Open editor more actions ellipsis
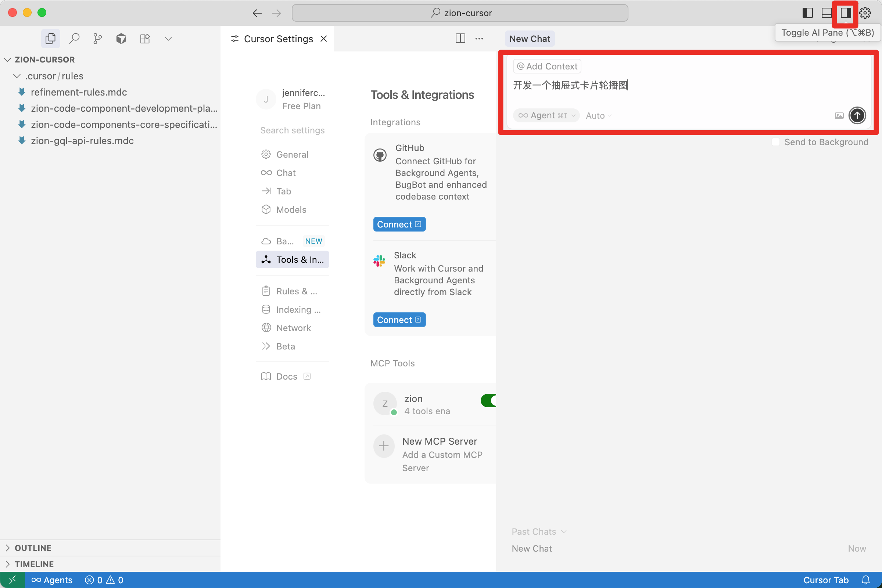Screen dimensions: 882x588 tap(479, 39)
